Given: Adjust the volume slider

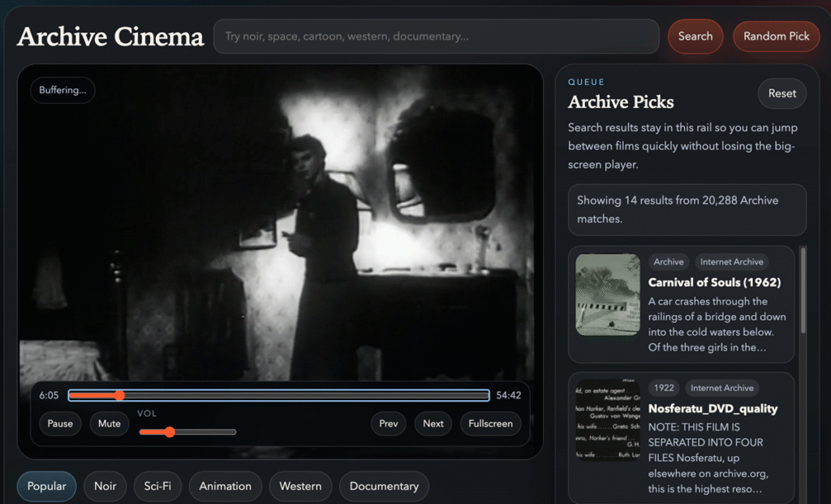Looking at the screenshot, I should click(187, 432).
